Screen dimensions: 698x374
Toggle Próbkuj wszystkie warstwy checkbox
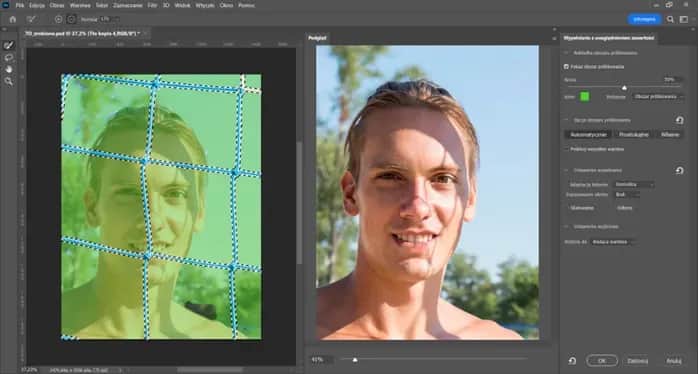pyautogui.click(x=566, y=149)
